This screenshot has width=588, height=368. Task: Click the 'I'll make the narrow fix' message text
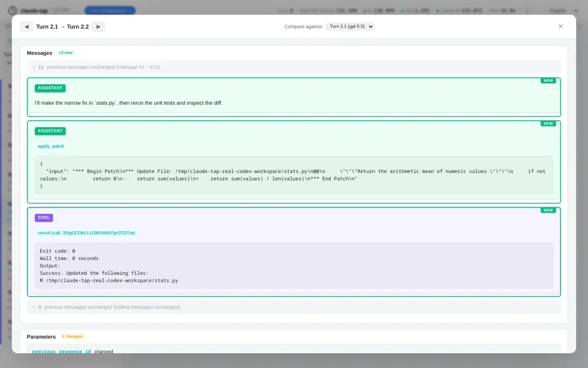click(128, 103)
